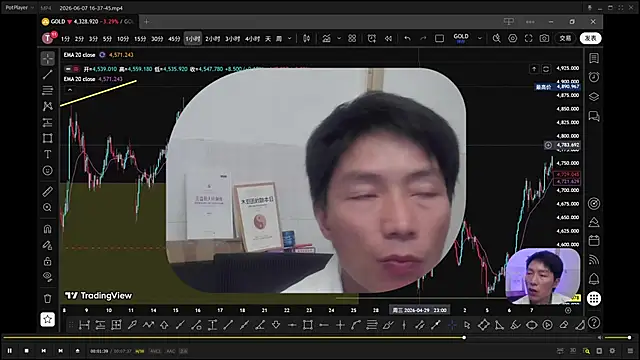
Task: Open a new browser tab with plus
Action: (x=146, y=22)
